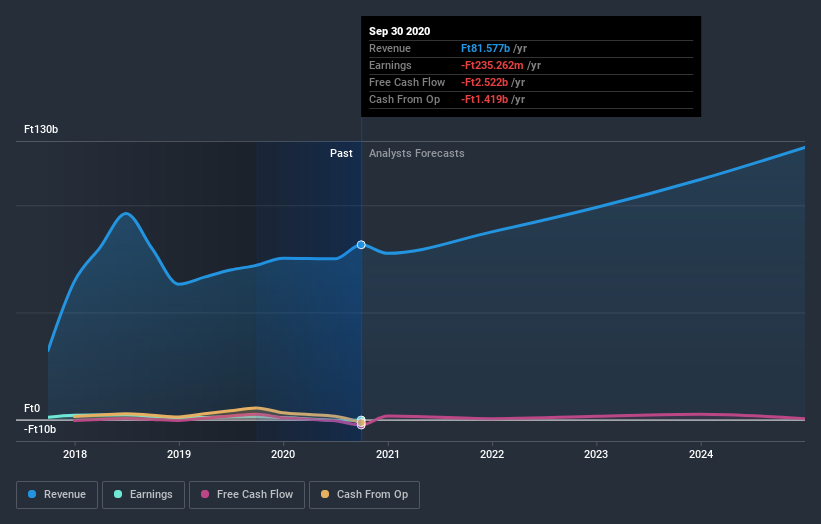Click the Revenue row label in tooltip

(x=390, y=48)
